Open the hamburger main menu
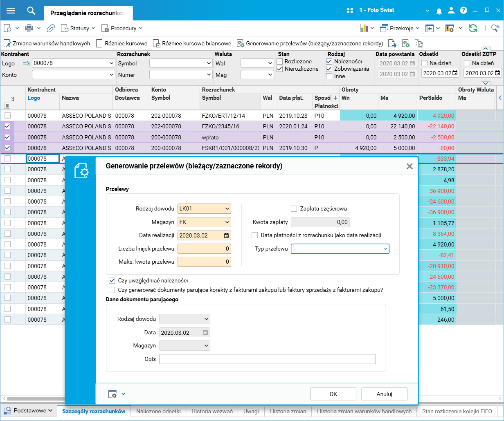 click(11, 10)
